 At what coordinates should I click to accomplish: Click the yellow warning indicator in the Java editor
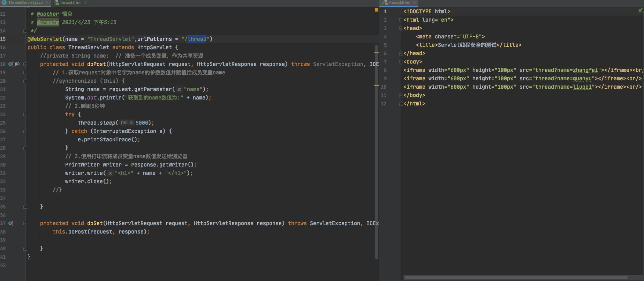[376, 10]
